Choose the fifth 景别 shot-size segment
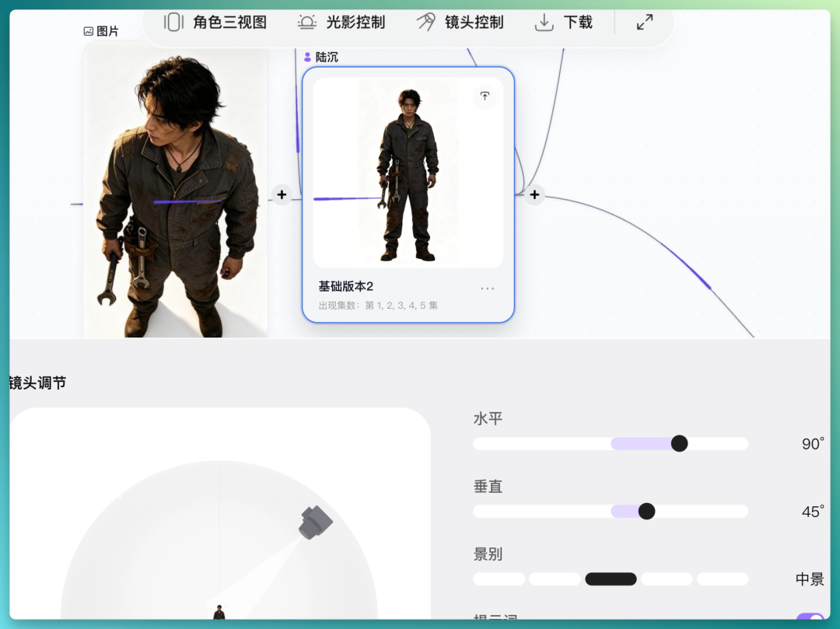This screenshot has height=629, width=840. (x=722, y=578)
